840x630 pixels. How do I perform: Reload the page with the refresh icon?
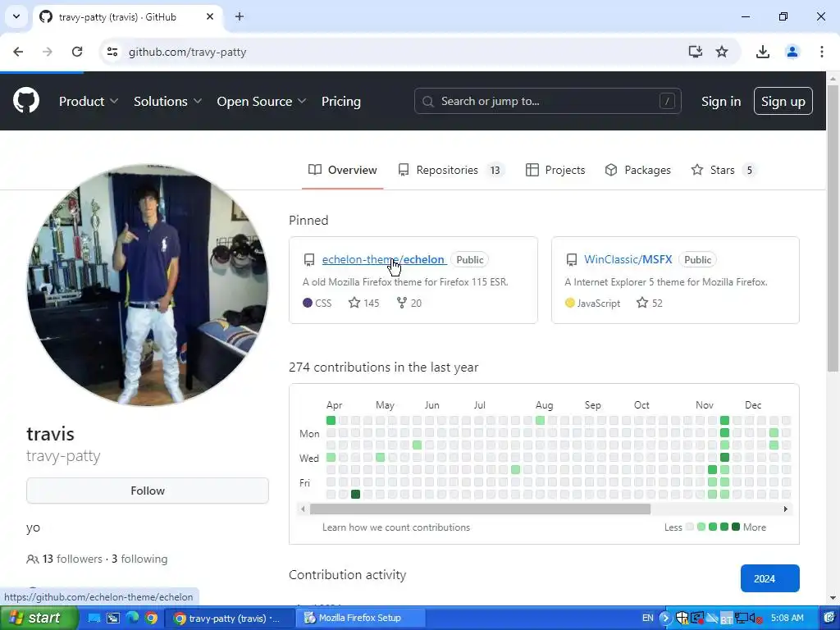tap(77, 52)
